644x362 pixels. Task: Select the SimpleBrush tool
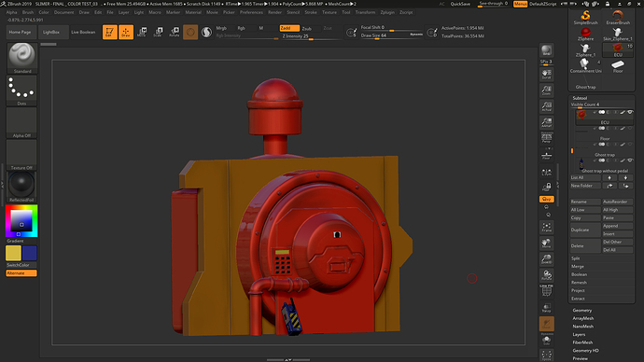coord(586,17)
